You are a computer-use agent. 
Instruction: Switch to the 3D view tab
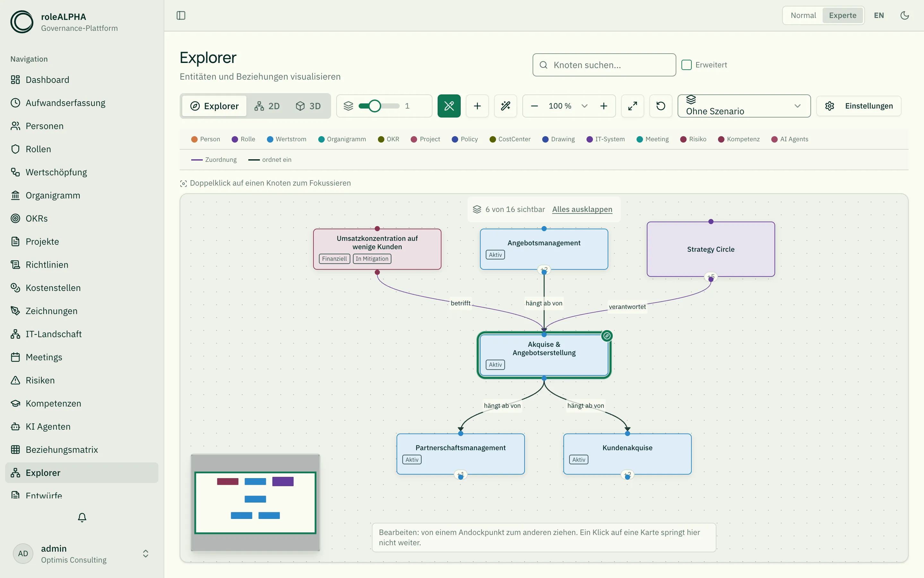308,106
